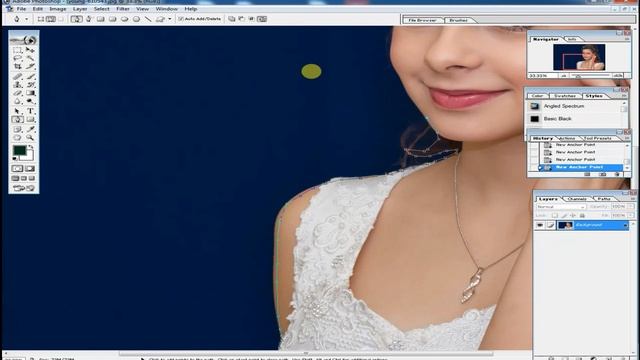
Task: Open the Image menu
Action: point(58,9)
